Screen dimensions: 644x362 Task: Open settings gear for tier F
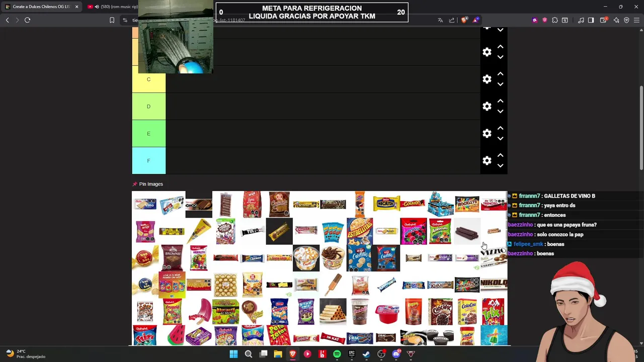point(487,161)
